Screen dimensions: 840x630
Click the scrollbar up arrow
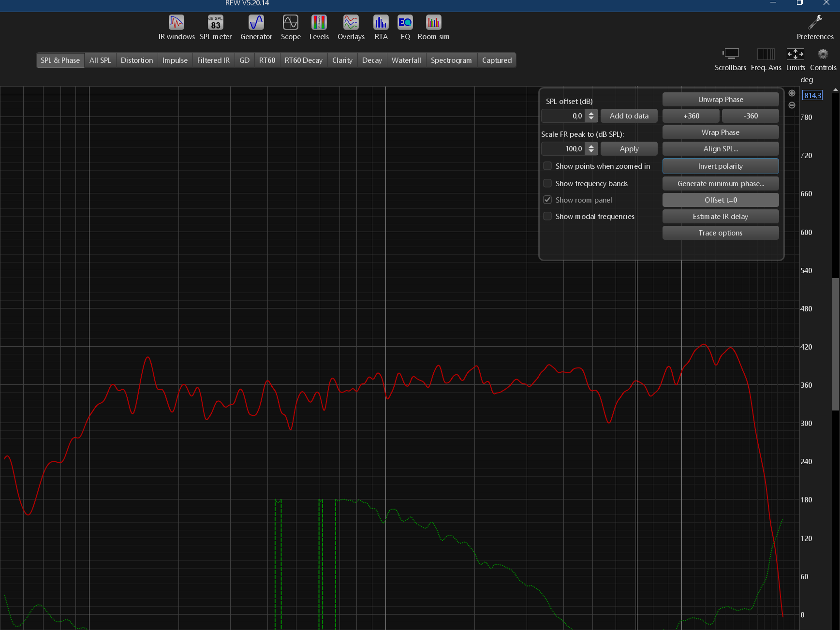(x=835, y=90)
